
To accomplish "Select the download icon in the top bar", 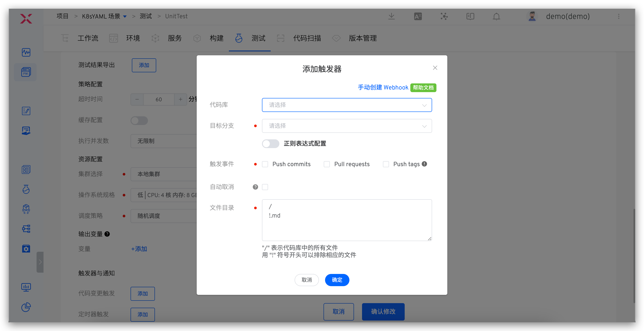I will click(x=391, y=16).
